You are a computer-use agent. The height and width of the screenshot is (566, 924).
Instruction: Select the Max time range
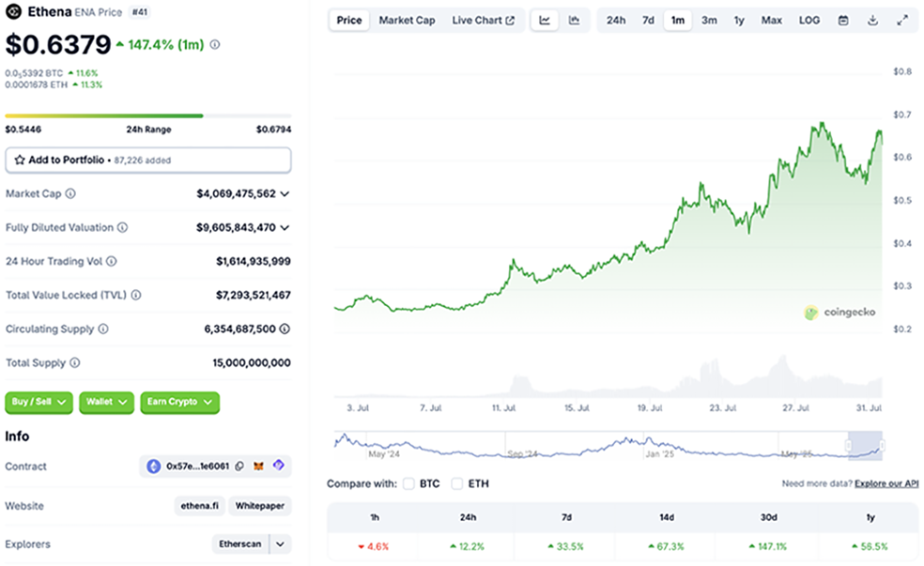771,21
